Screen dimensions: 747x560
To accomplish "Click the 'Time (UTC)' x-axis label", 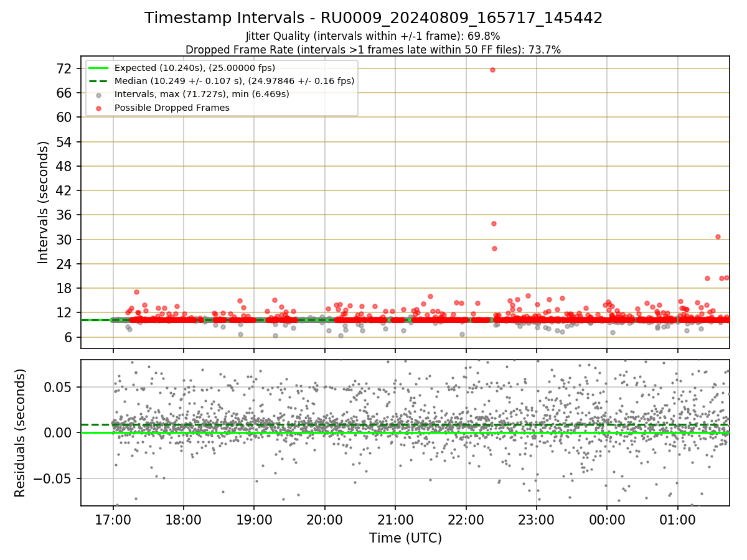I will [405, 538].
